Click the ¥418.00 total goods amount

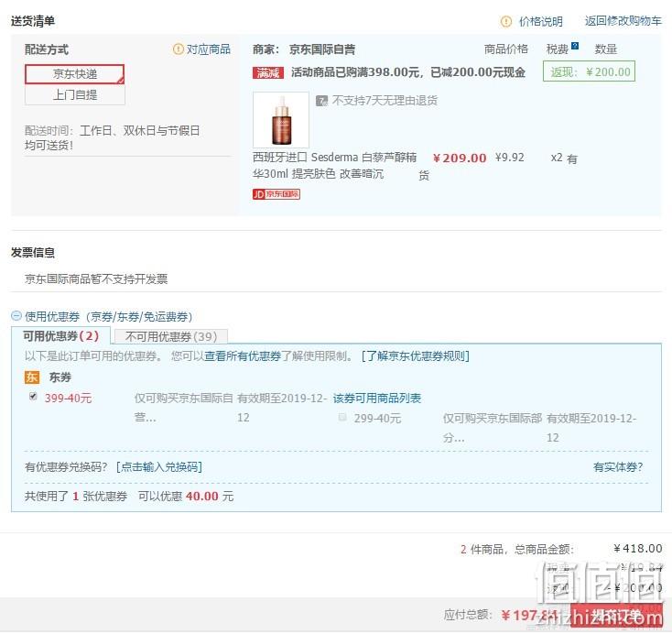click(638, 548)
